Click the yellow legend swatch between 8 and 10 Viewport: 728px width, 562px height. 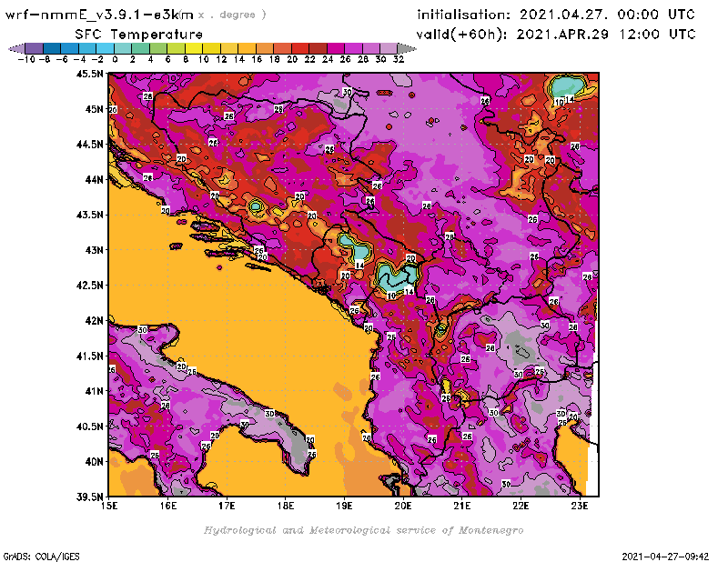point(194,48)
